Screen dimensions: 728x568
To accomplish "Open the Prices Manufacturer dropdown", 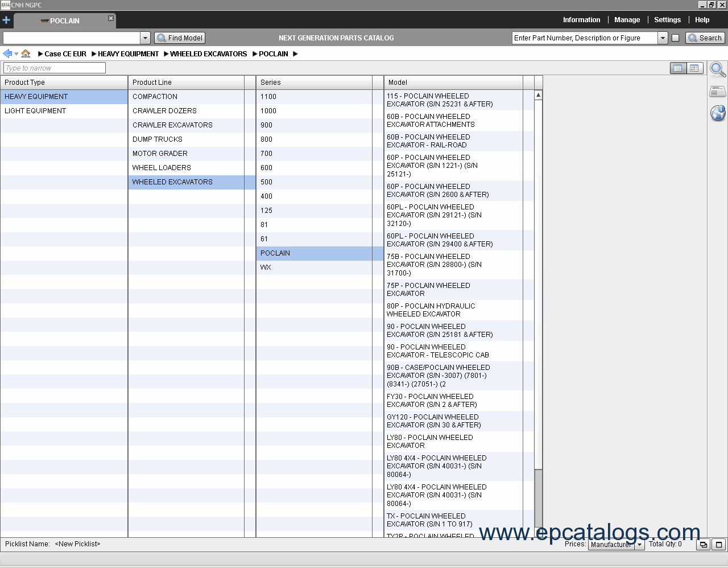I will [639, 545].
